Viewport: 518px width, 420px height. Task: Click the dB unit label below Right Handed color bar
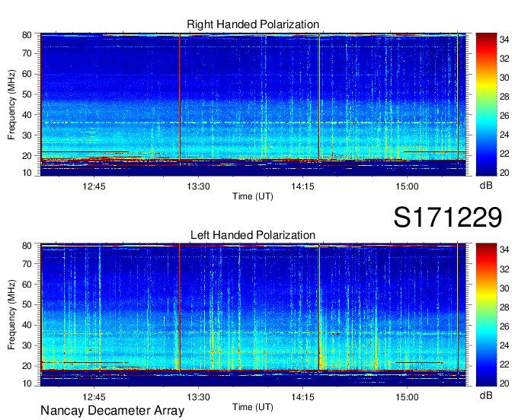pyautogui.click(x=486, y=186)
